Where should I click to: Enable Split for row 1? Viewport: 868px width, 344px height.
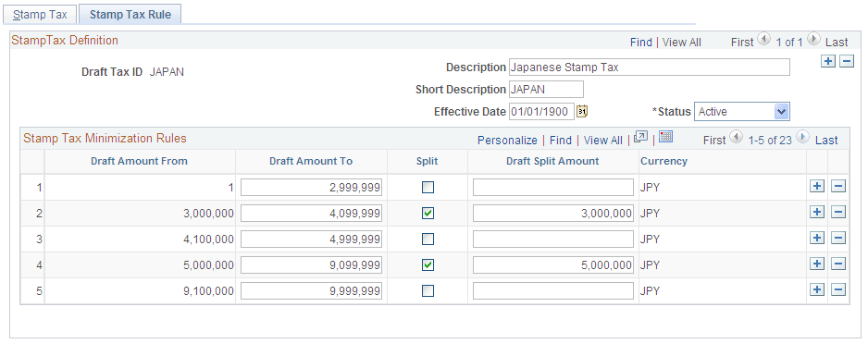428,188
